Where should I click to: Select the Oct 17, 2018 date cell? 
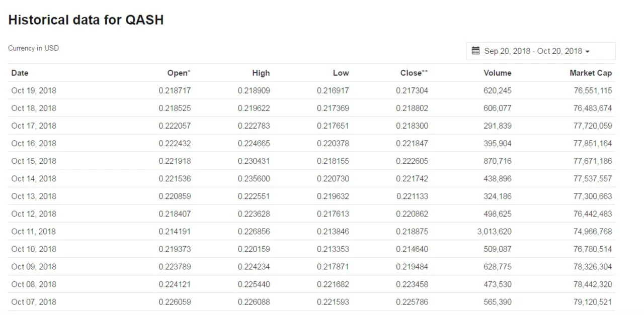(34, 126)
